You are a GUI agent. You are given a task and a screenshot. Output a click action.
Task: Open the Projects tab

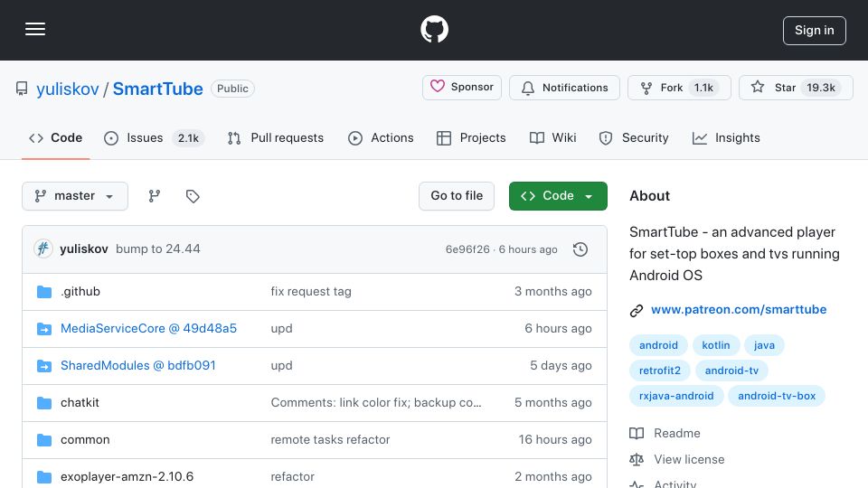click(x=471, y=137)
